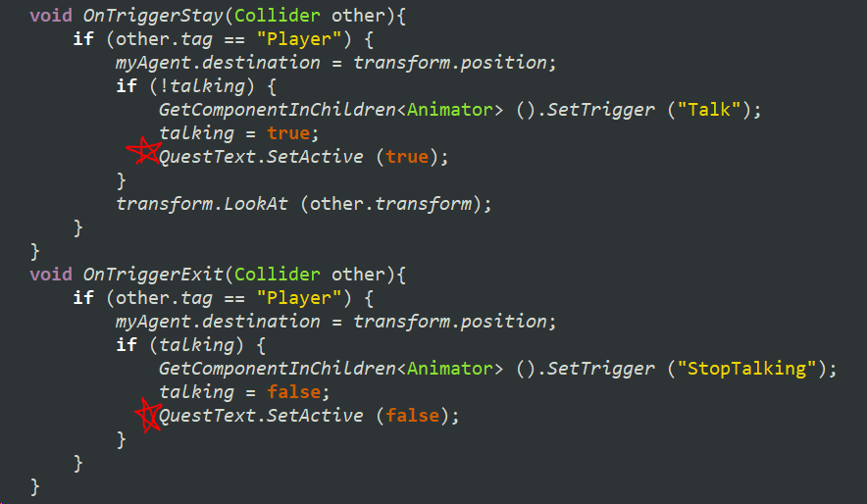This screenshot has height=504, width=867.
Task: Click the final closing brace of OnTriggerExit
Action: point(35,486)
